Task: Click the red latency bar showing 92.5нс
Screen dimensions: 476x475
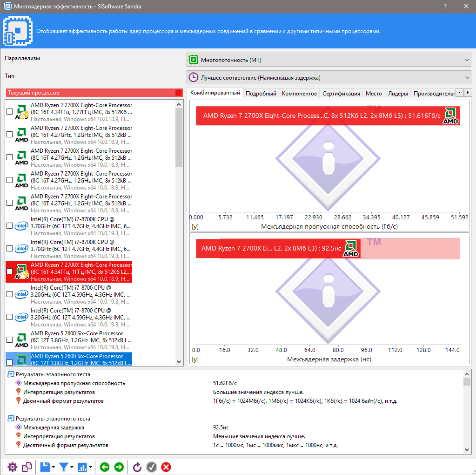Action: [278, 249]
